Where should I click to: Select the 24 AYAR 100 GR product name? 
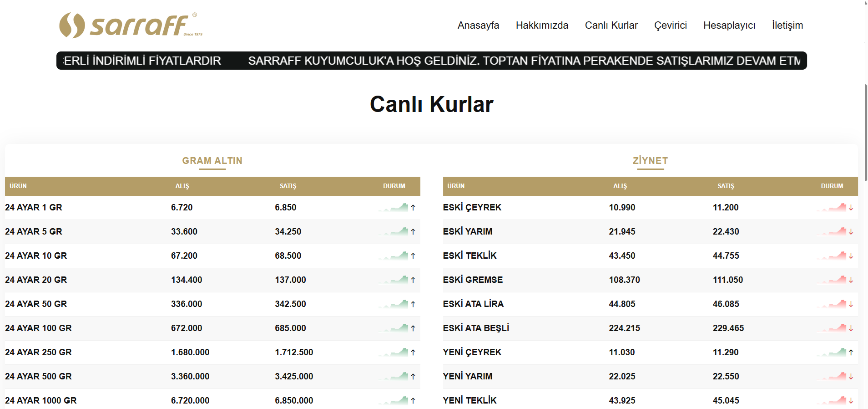38,328
